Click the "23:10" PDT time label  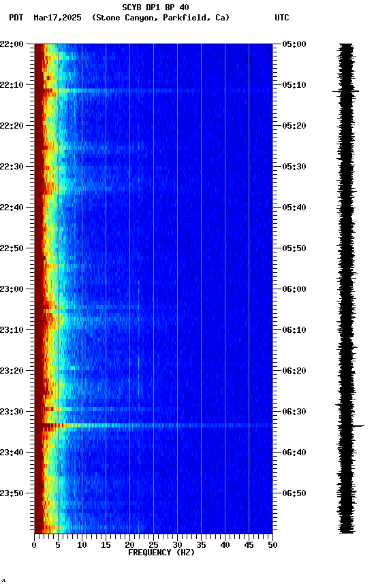[12, 330]
